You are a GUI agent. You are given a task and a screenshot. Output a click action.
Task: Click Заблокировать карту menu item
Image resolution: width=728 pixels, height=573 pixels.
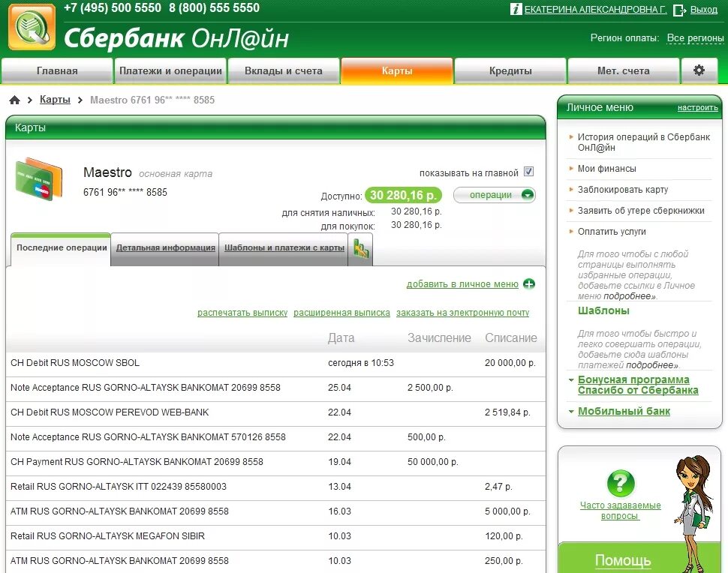pos(623,189)
